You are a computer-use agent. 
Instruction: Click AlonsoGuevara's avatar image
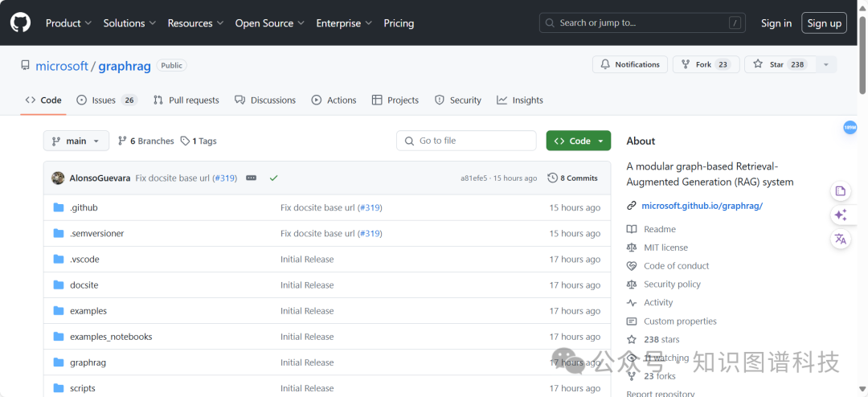click(58, 178)
